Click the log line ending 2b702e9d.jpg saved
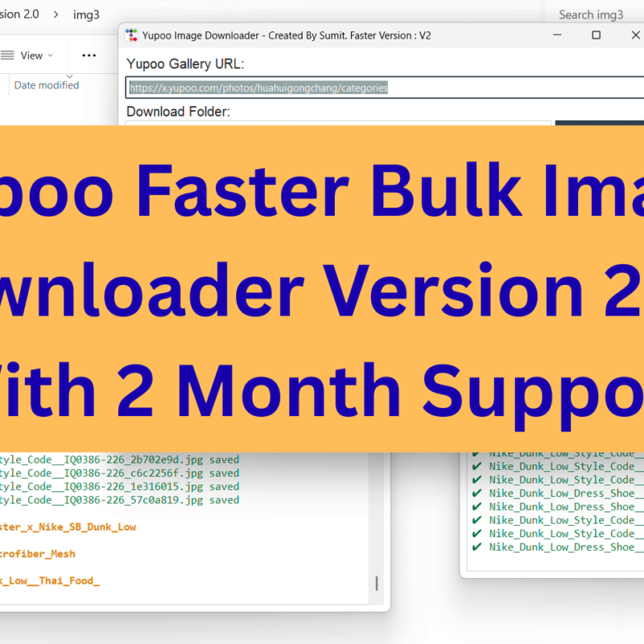The width and height of the screenshot is (644, 644). tap(119, 459)
